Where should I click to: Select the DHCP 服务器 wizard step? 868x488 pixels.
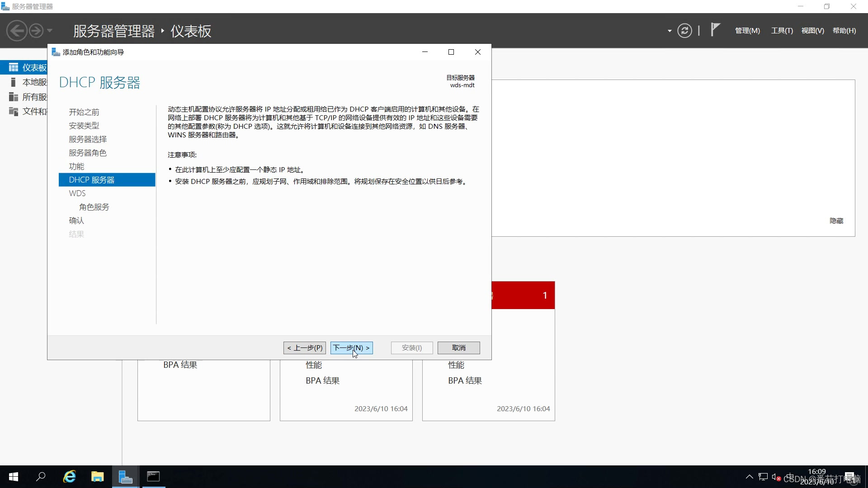pyautogui.click(x=107, y=180)
